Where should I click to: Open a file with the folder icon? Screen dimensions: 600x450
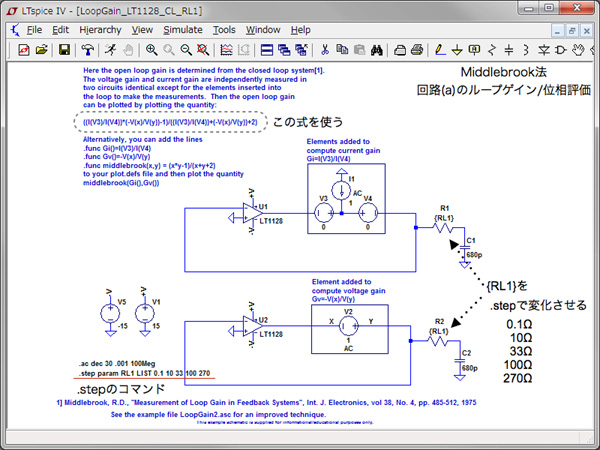click(x=41, y=49)
